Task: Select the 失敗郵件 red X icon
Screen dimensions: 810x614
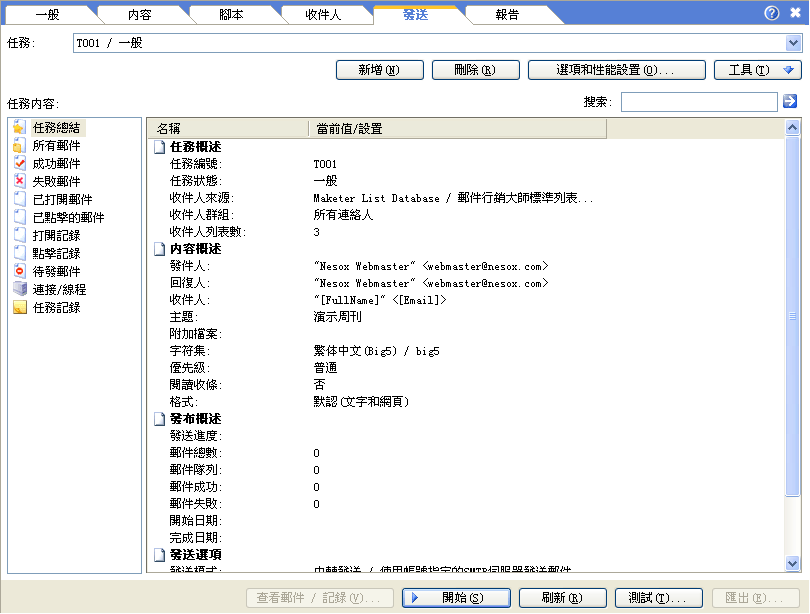Action: pyautogui.click(x=19, y=182)
